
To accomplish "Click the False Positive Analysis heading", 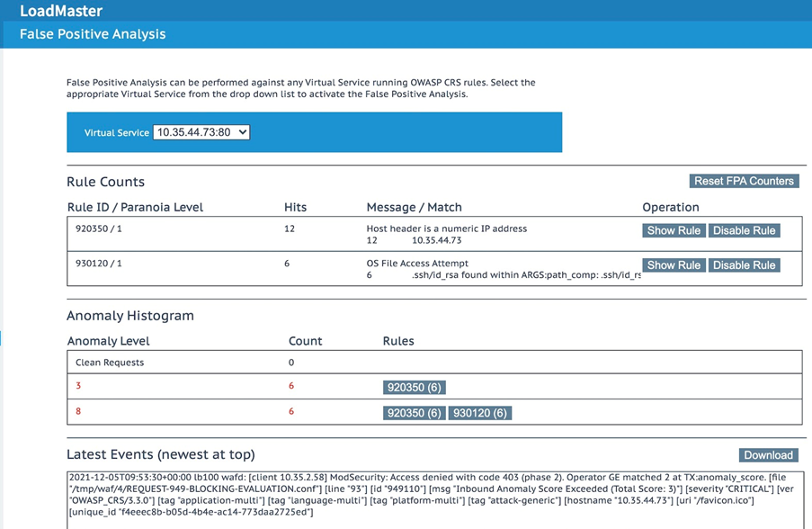I will [x=93, y=34].
